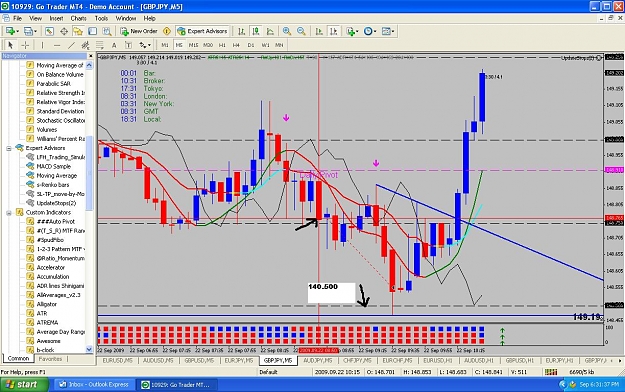625x392 pixels.
Task: Select the Equidistant Channel tool
Action: pos(85,45)
